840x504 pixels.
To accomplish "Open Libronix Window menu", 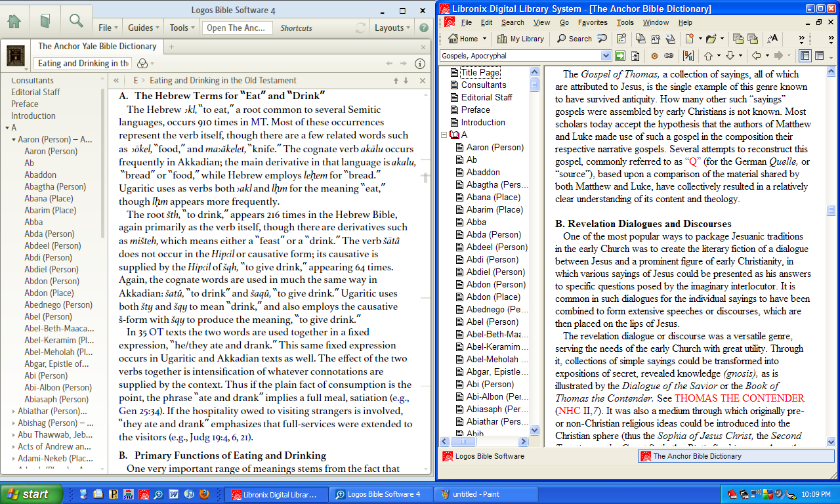I will pyautogui.click(x=656, y=22).
